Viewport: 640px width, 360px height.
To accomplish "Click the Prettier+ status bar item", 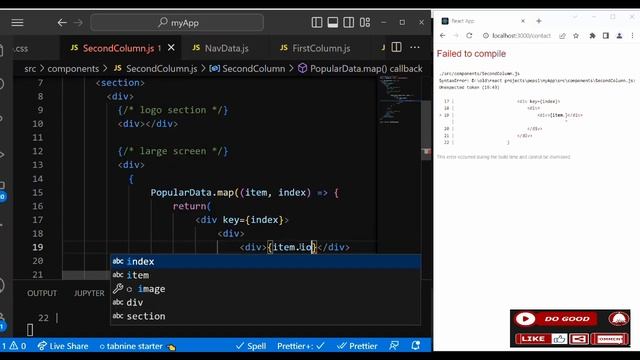I will pyautogui.click(x=301, y=346).
